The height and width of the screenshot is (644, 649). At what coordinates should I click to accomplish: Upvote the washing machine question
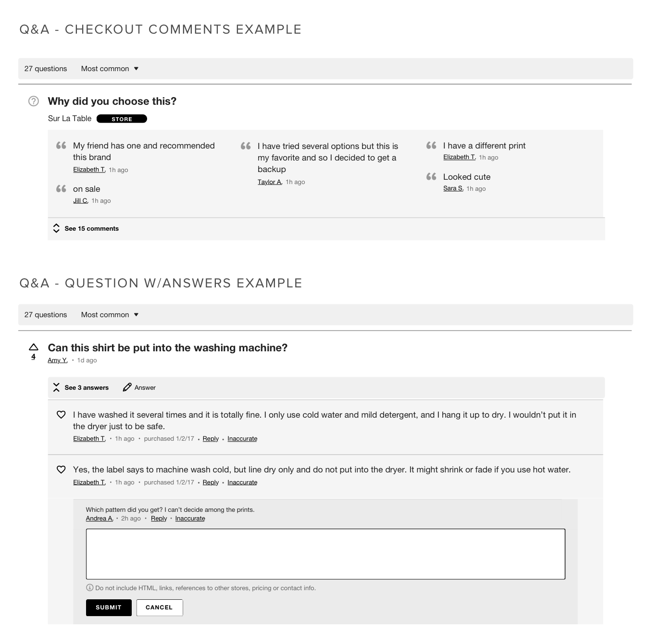click(x=33, y=347)
